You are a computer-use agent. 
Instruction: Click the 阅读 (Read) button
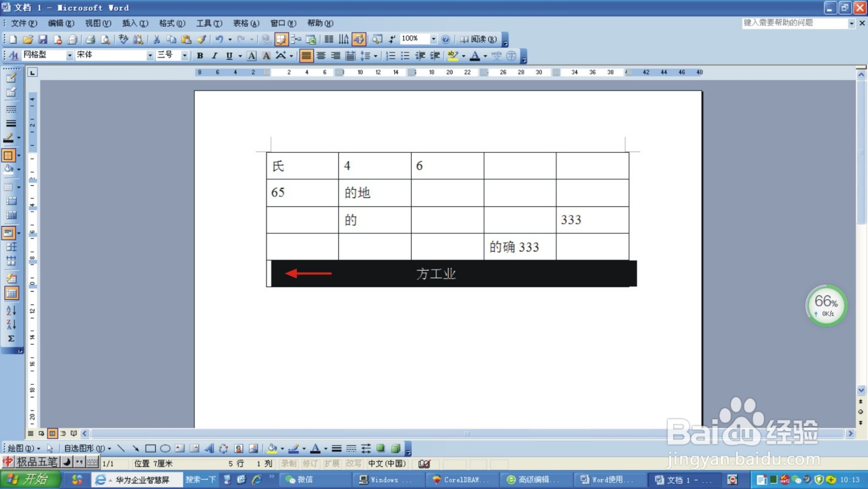(478, 39)
